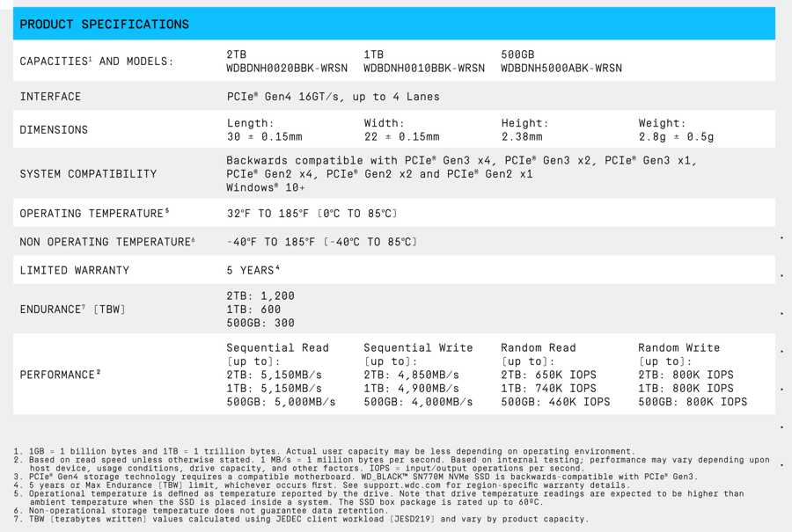Click endurance value "2TB: 1,200"
This screenshot has height=532, width=792.
tap(260, 295)
